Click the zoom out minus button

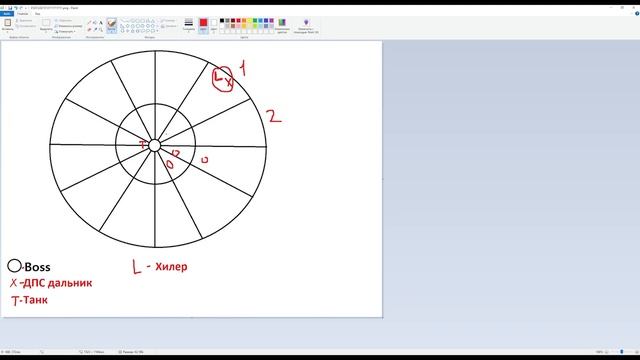coord(606,352)
